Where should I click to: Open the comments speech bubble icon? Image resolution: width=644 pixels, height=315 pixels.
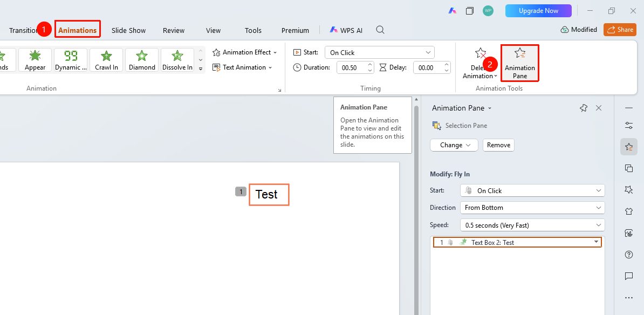pos(628,276)
